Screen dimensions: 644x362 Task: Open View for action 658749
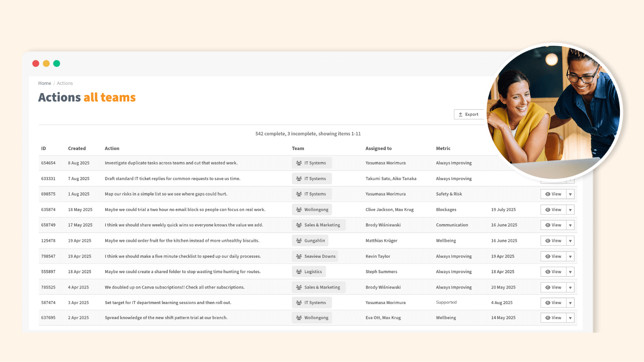click(553, 225)
